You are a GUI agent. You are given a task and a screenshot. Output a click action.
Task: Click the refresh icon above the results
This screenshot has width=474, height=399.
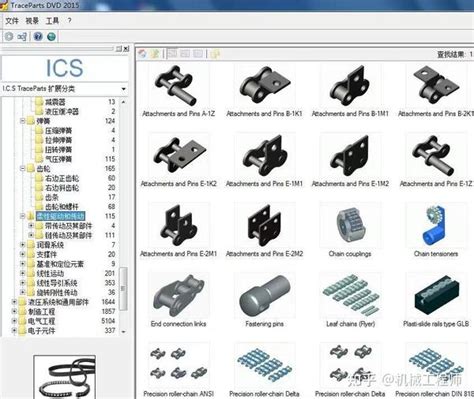click(x=143, y=54)
